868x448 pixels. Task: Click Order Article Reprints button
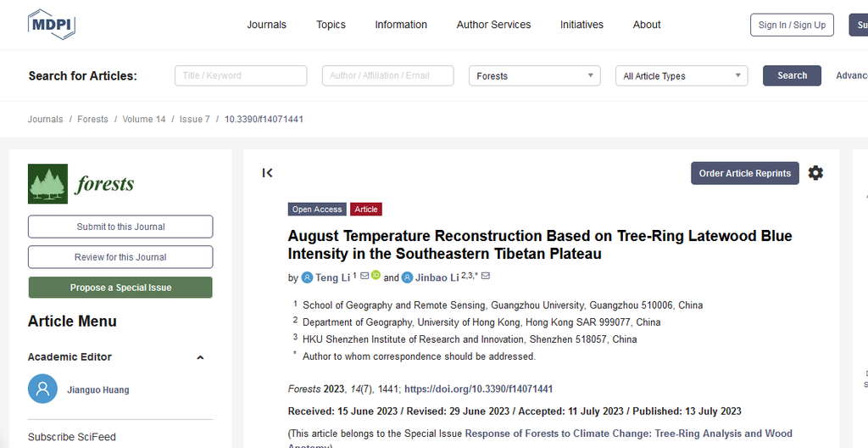pyautogui.click(x=744, y=173)
